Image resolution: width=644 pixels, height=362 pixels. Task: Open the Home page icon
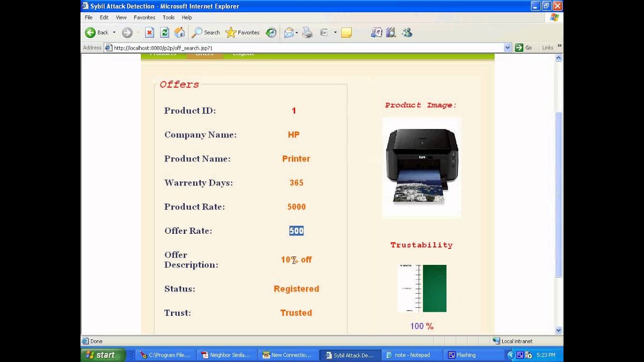click(180, 33)
